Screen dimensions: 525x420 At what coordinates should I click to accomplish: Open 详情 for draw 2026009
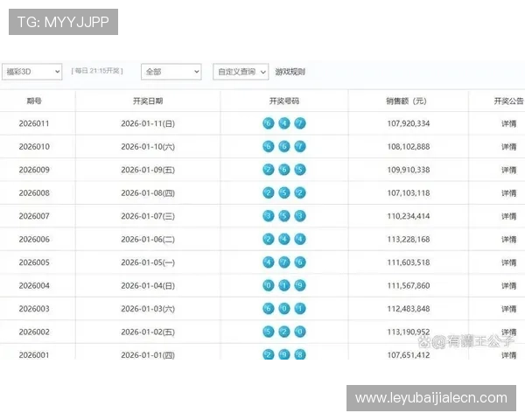pyautogui.click(x=508, y=170)
